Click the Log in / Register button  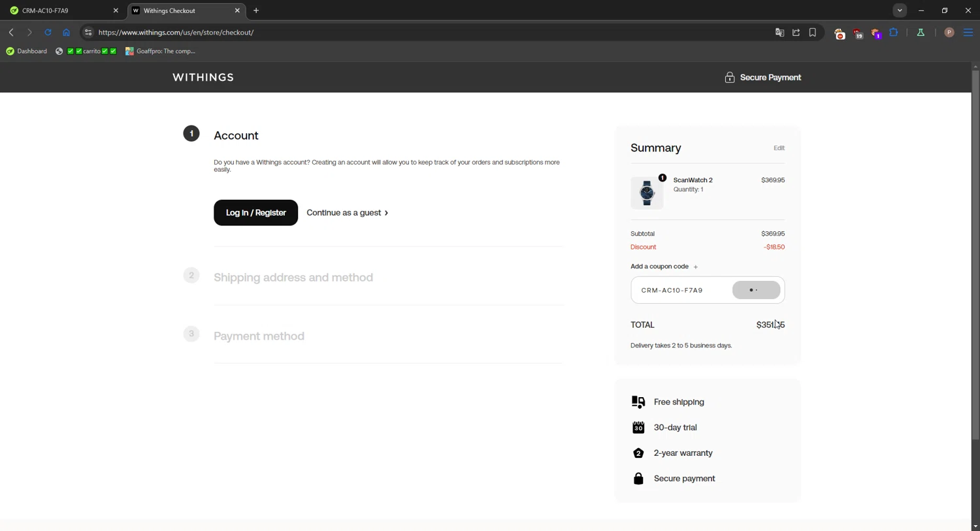tap(255, 213)
